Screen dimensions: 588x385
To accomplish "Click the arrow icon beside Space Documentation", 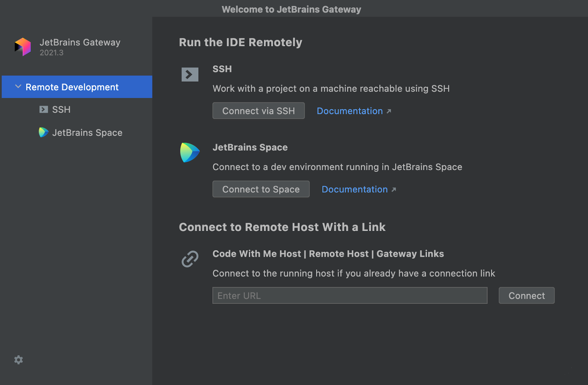I will pyautogui.click(x=394, y=190).
